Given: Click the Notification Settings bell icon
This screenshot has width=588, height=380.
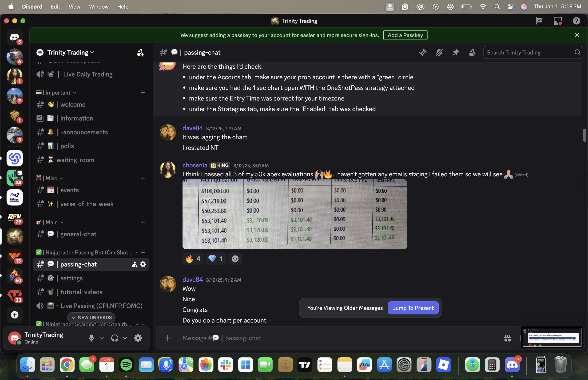Looking at the screenshot, I should pos(439,53).
